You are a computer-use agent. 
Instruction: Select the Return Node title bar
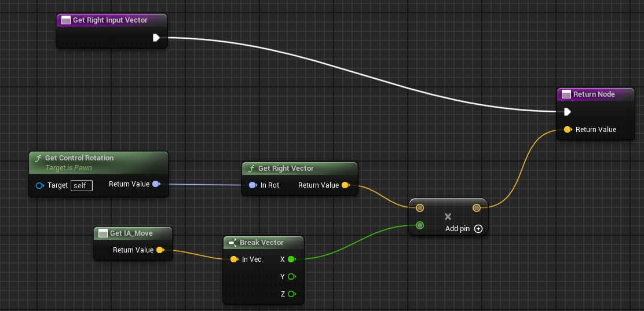[x=594, y=94]
